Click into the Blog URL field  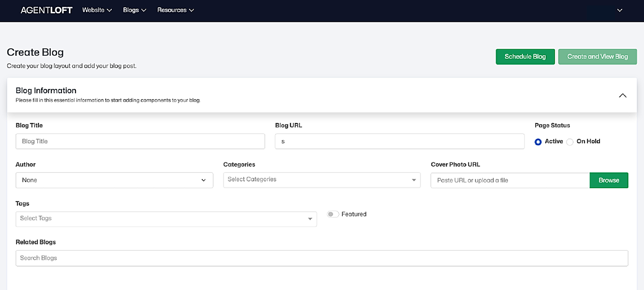(400, 141)
